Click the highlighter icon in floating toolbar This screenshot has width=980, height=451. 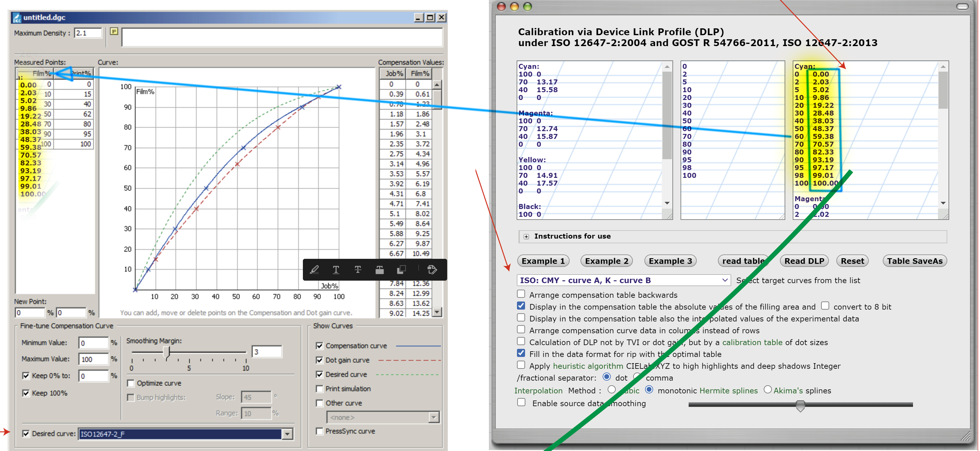(x=314, y=270)
